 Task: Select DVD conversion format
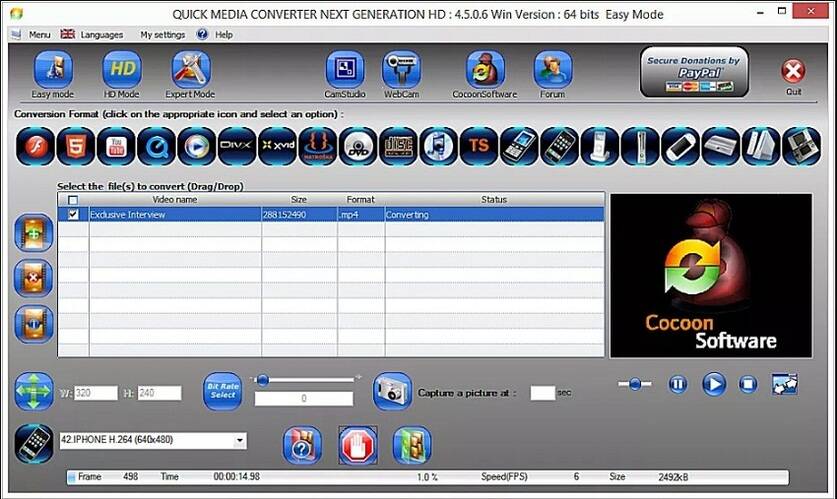click(358, 146)
